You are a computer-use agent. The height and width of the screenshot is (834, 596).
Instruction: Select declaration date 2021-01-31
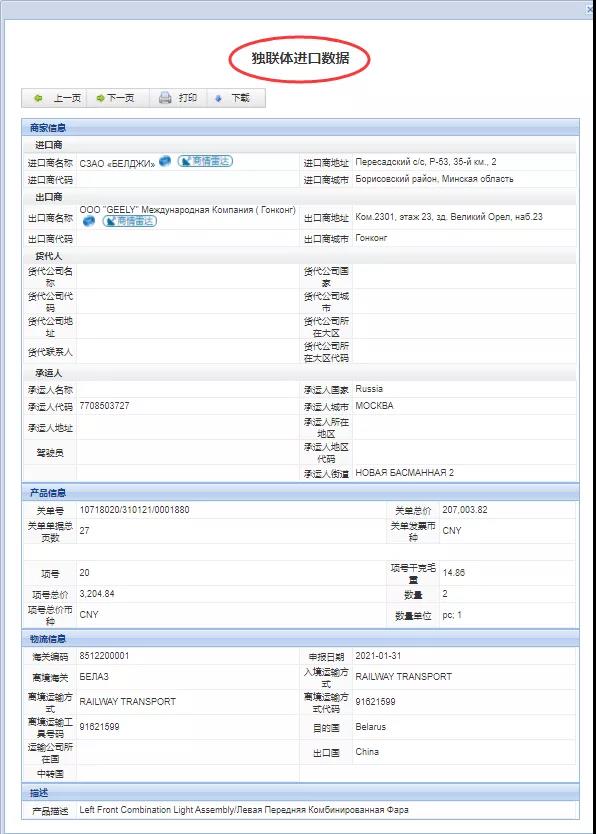pos(378,655)
